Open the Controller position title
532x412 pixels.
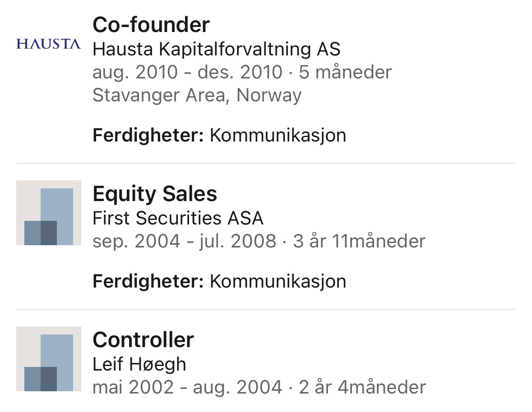(143, 340)
